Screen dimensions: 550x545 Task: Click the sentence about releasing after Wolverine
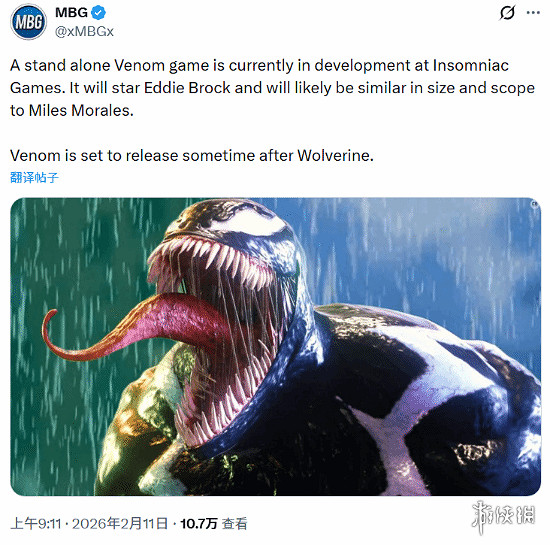click(x=192, y=155)
